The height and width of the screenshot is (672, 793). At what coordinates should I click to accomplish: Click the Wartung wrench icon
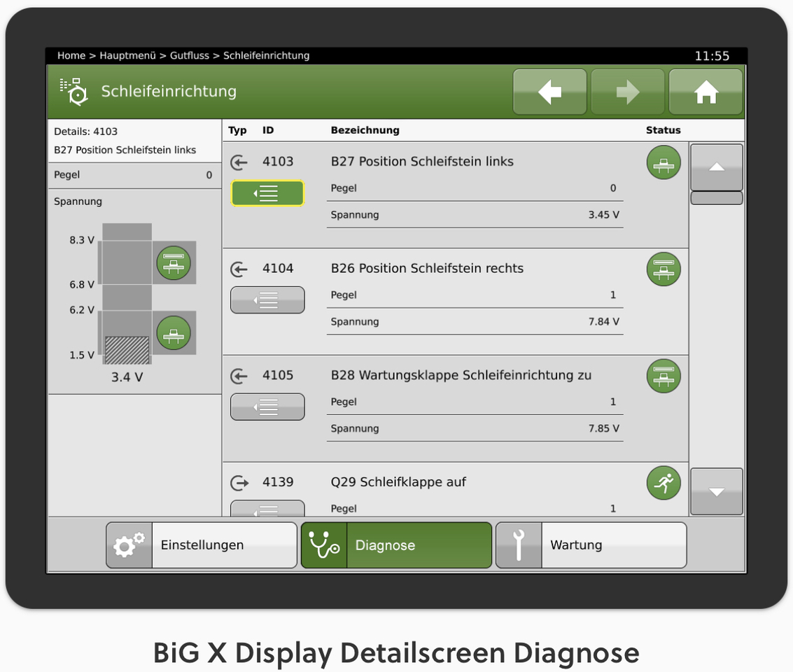click(519, 545)
